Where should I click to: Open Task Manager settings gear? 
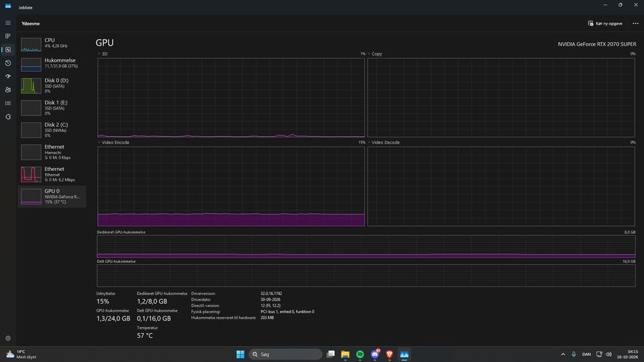pos(8,338)
